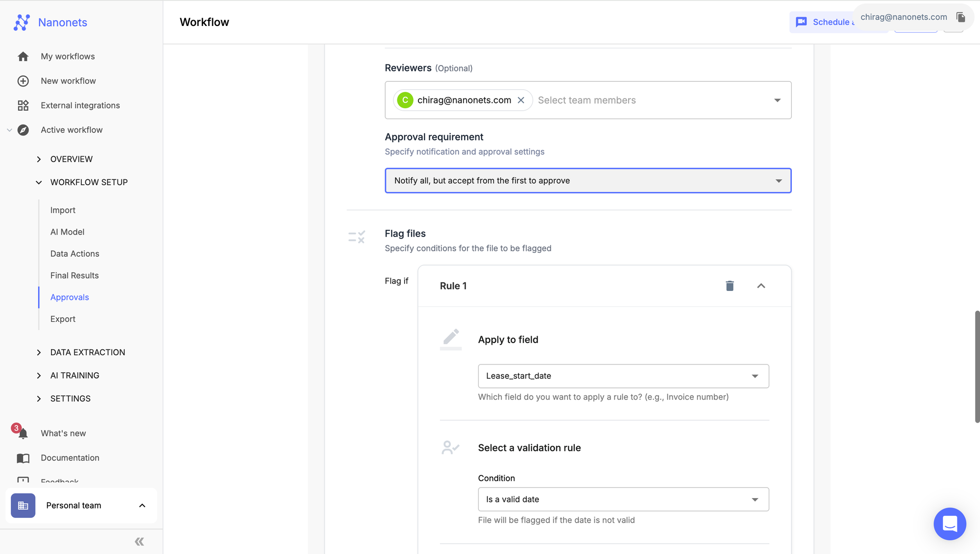
Task: Collapse Rule 1 panel chevron
Action: [x=760, y=286]
